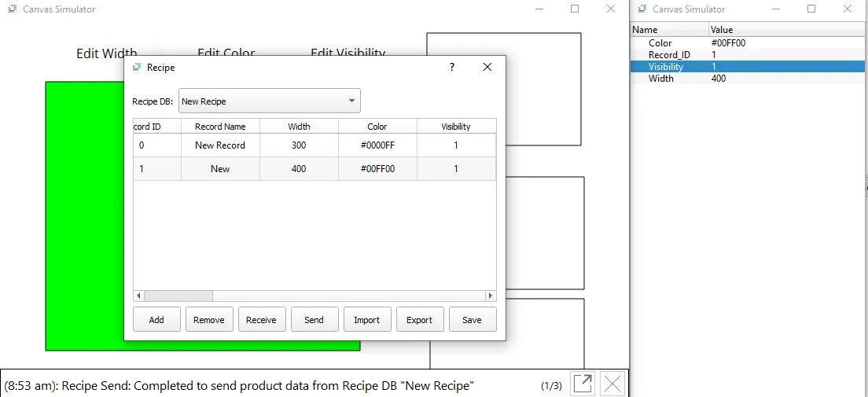This screenshot has width=868, height=397.
Task: Click the Value column header
Action: click(722, 30)
